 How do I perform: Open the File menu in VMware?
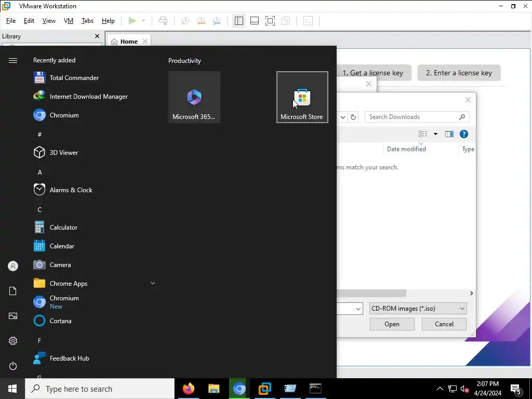click(x=11, y=21)
